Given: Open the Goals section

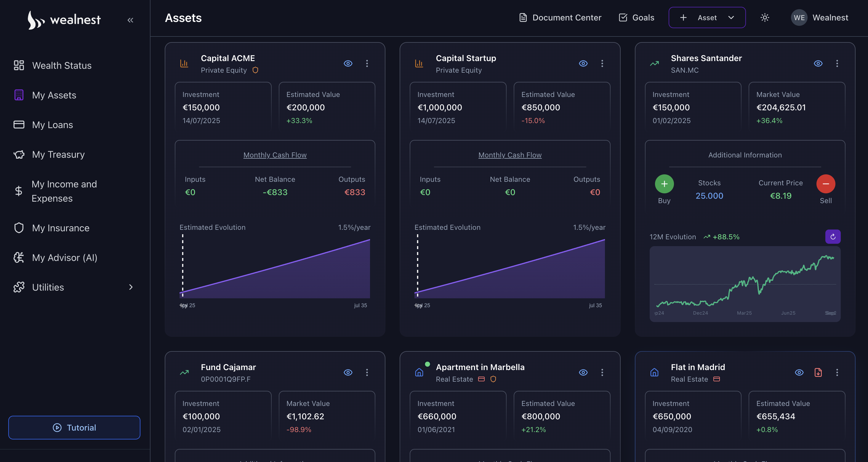Looking at the screenshot, I should tap(636, 17).
